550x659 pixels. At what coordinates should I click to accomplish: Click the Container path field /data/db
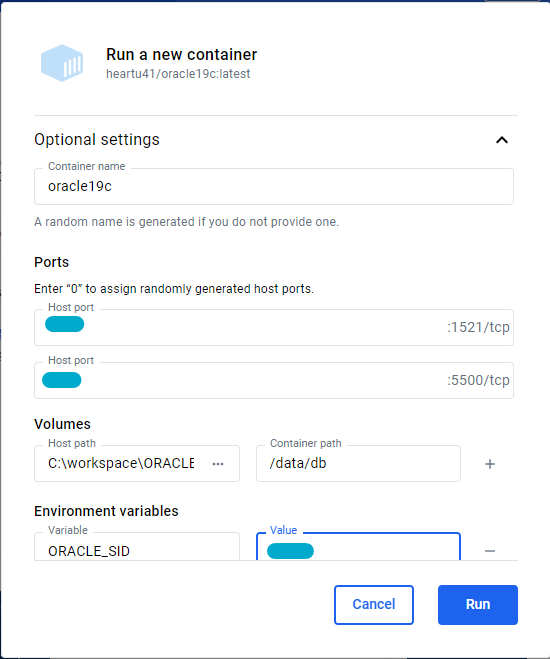(358, 464)
